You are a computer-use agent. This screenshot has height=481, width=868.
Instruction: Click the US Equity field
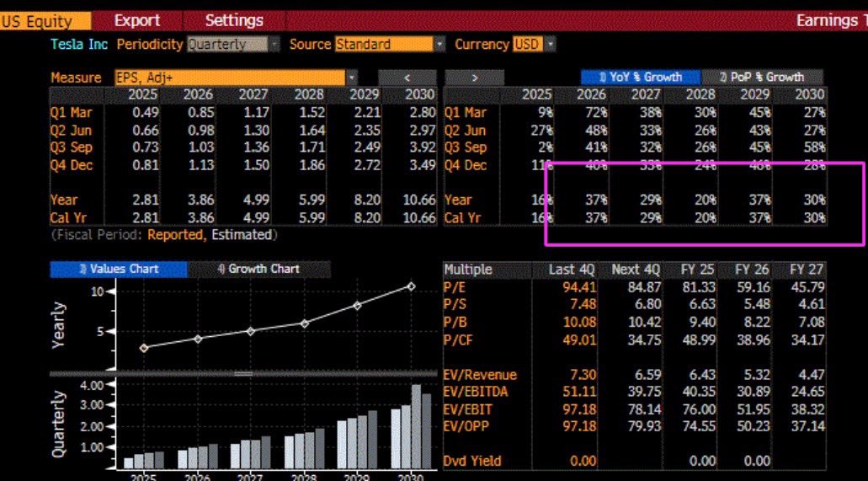click(45, 22)
